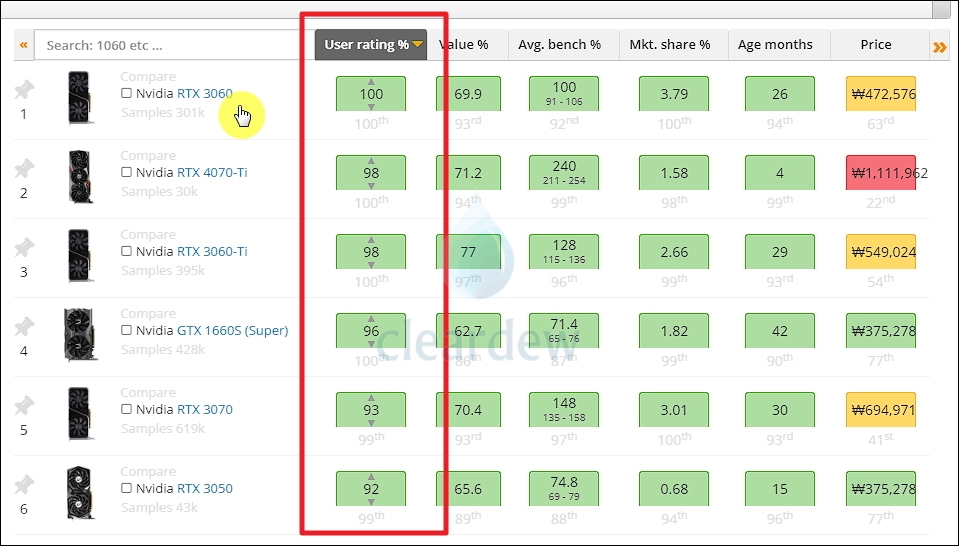Pin the RTX 3060-Ti row

pyautogui.click(x=24, y=248)
